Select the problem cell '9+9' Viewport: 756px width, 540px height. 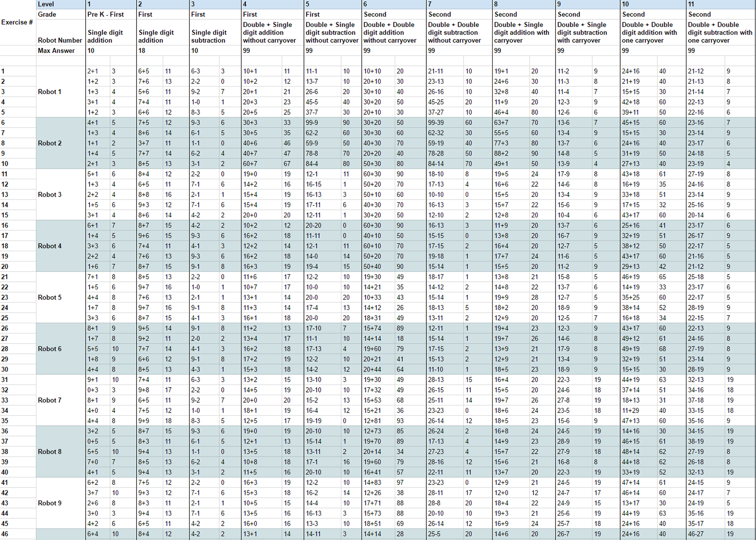tap(150, 421)
